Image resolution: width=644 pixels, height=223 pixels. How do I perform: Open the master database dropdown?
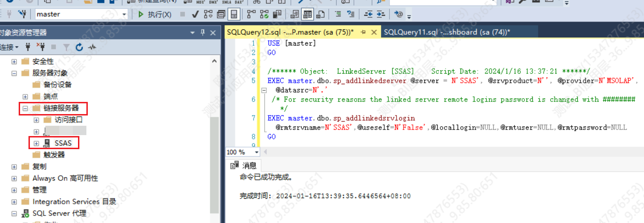point(124,14)
